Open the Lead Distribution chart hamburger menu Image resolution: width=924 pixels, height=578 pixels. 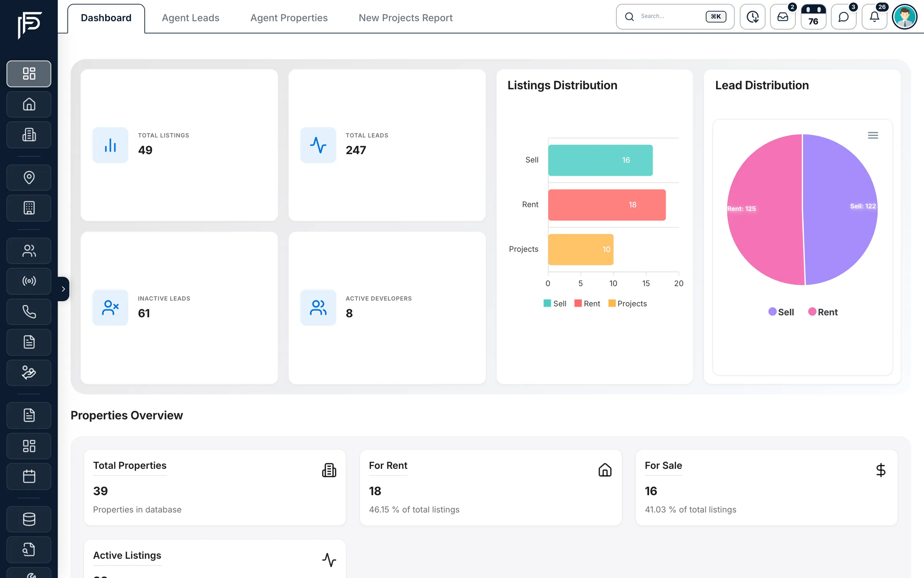(873, 135)
